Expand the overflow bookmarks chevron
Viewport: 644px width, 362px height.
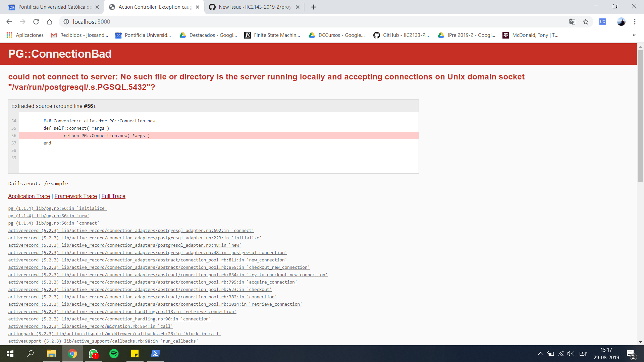pyautogui.click(x=635, y=35)
